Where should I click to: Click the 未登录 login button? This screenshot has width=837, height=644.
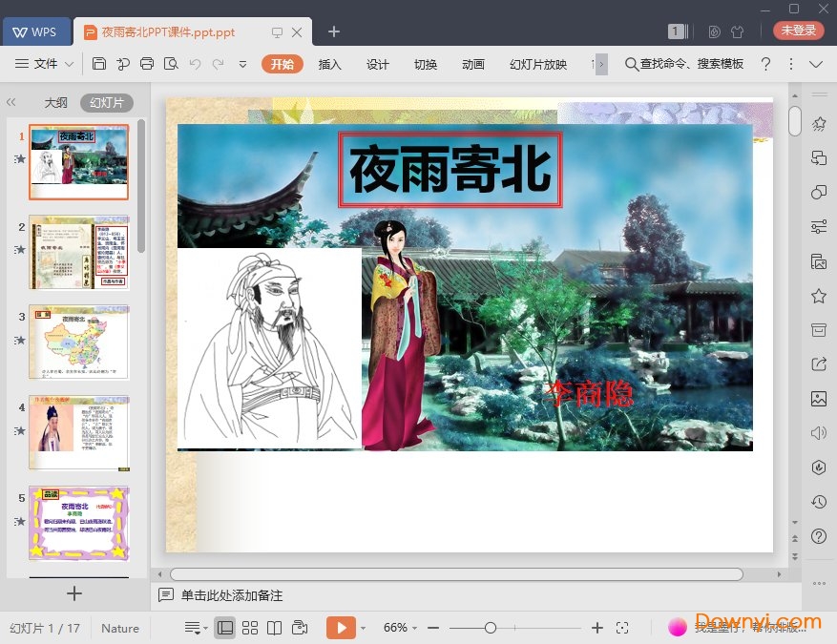(798, 31)
